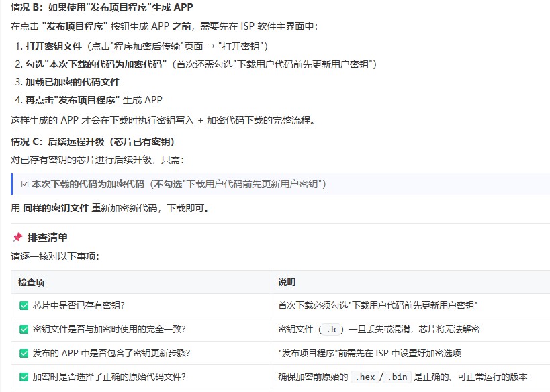Click the pushpin icon beside 排查清单
The height and width of the screenshot is (392, 550).
click(x=17, y=238)
